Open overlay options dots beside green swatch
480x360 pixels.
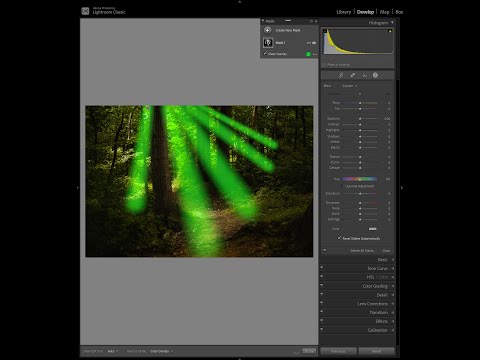[315, 54]
